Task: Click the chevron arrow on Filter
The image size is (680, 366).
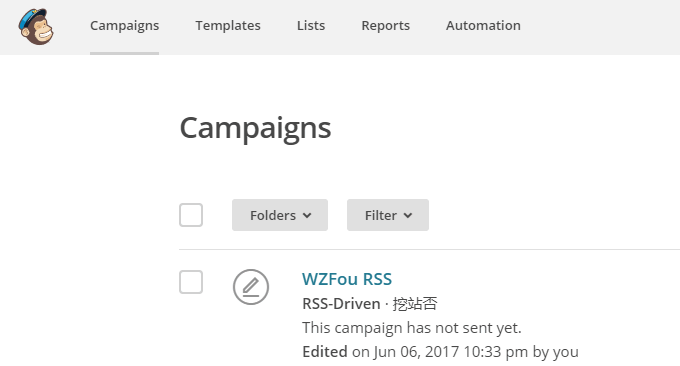Action: 408,216
